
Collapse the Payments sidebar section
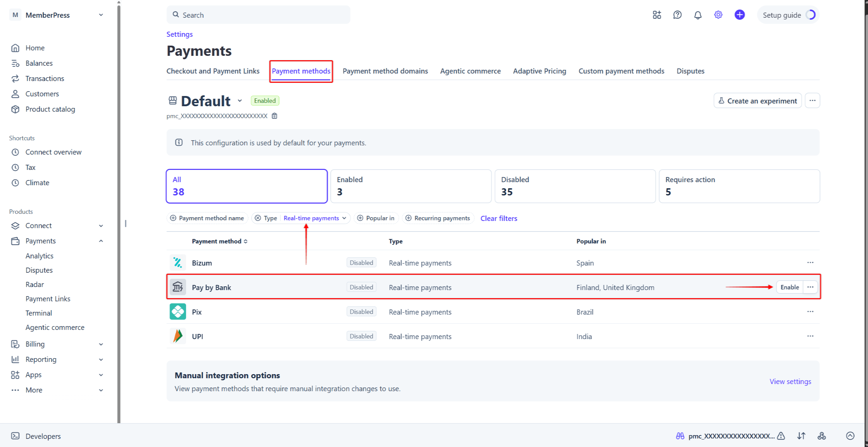coord(101,241)
